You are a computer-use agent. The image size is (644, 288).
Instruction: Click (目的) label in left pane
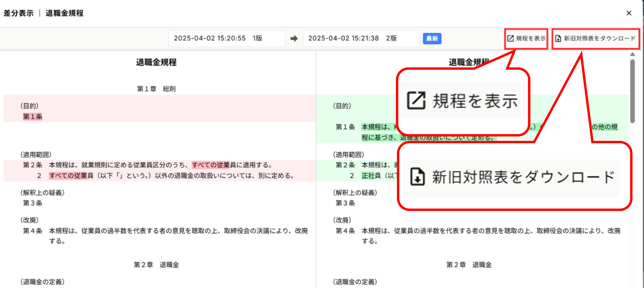tap(29, 106)
